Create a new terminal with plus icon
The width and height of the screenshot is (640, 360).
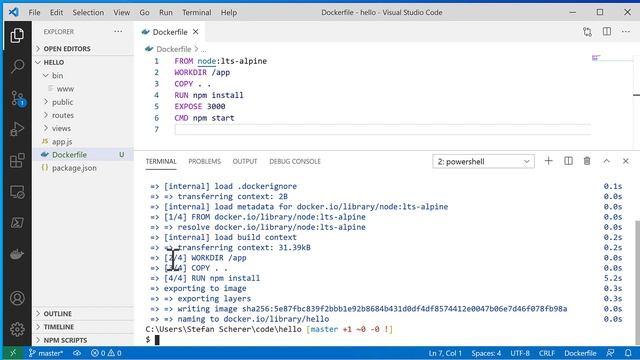pos(549,161)
